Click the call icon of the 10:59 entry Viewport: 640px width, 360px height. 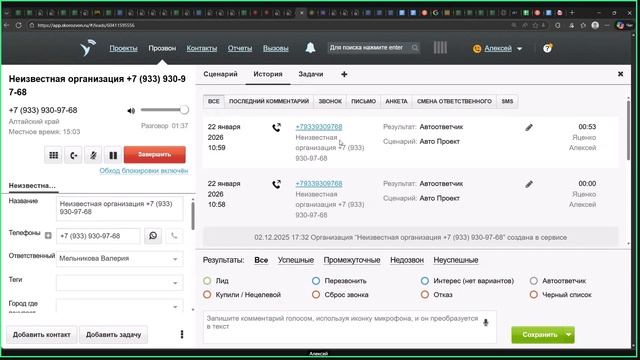pyautogui.click(x=277, y=128)
